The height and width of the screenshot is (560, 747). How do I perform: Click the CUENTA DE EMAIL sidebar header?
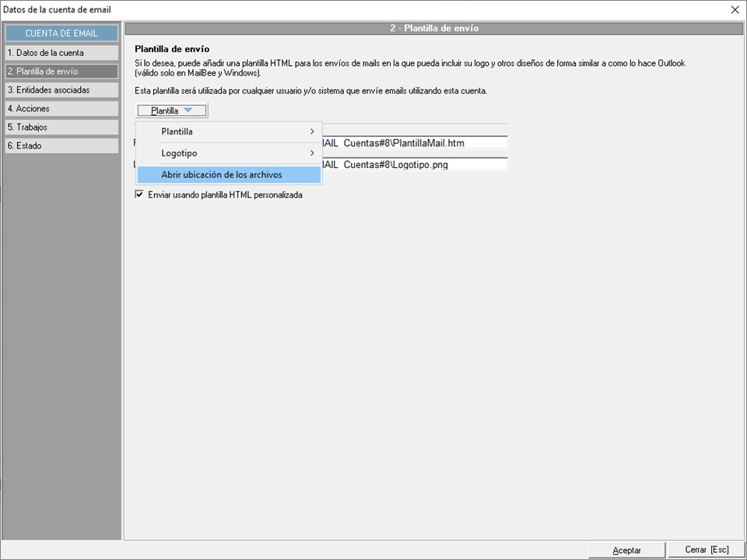[61, 33]
